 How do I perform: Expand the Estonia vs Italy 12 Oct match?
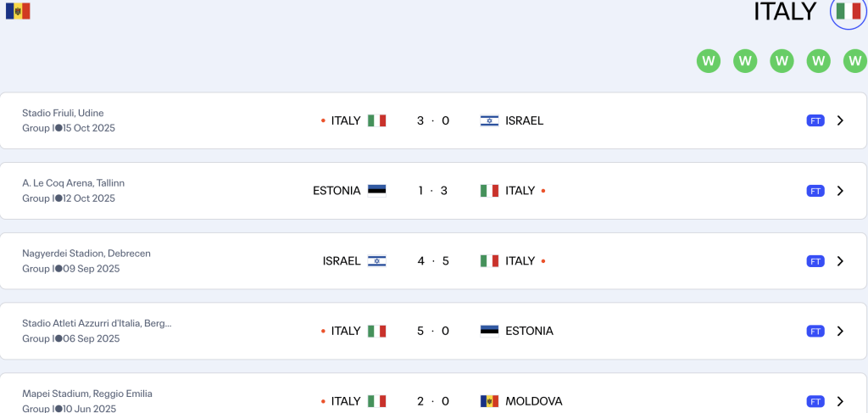pos(840,191)
